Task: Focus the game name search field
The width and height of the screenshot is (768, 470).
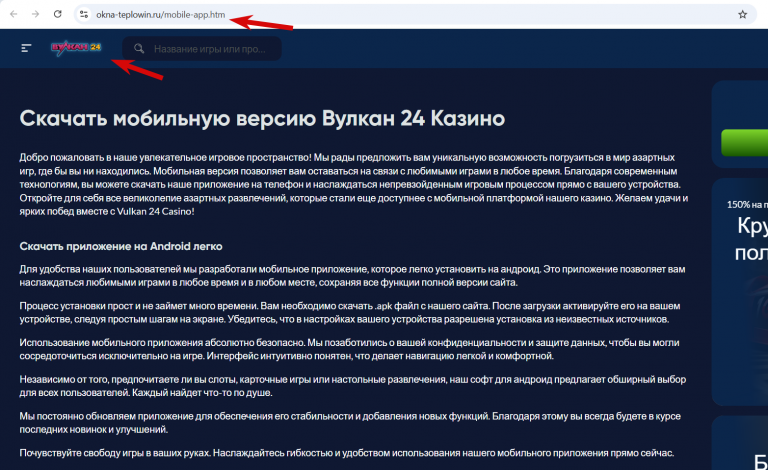Action: pyautogui.click(x=202, y=48)
